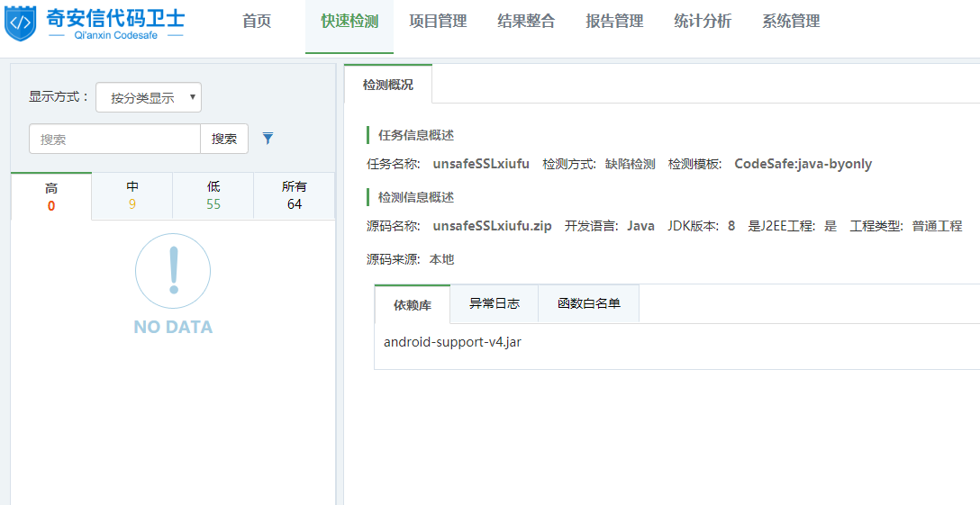The image size is (980, 505).
Task: Go to 首页 in the top navigation
Action: (257, 22)
